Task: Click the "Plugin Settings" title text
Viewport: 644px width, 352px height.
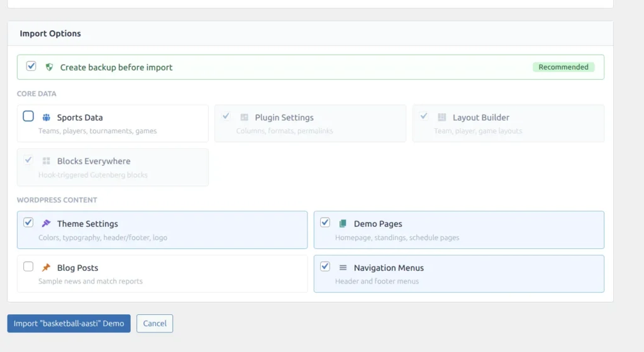Action: coord(284,118)
